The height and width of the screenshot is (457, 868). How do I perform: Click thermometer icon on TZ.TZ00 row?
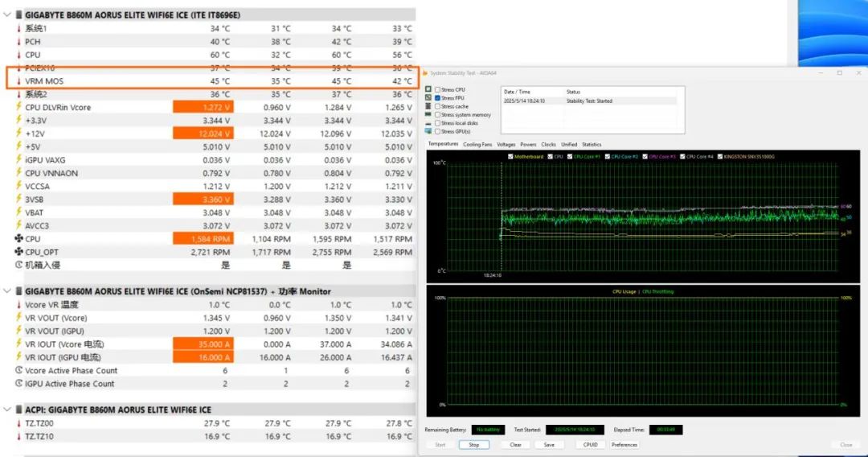[x=18, y=423]
